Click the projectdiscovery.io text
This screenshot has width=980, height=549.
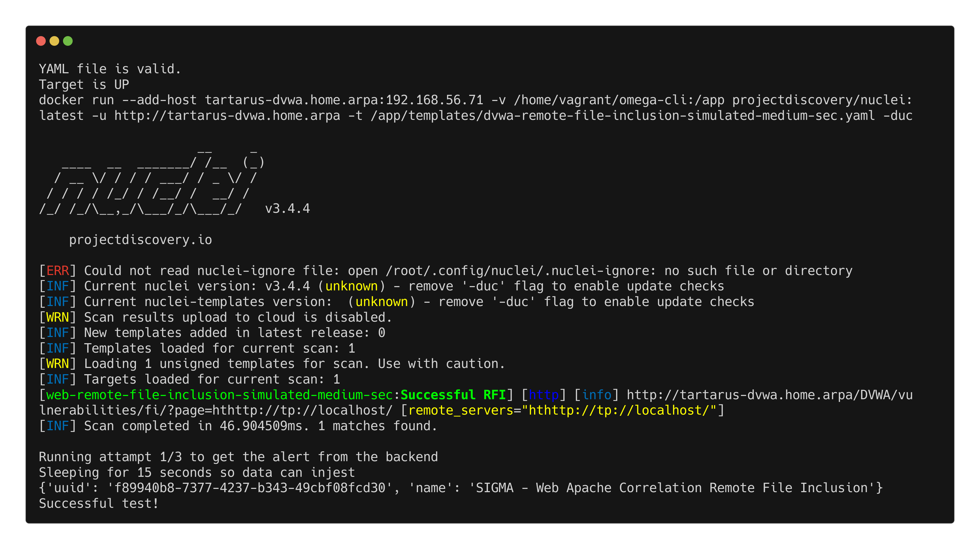[140, 240]
